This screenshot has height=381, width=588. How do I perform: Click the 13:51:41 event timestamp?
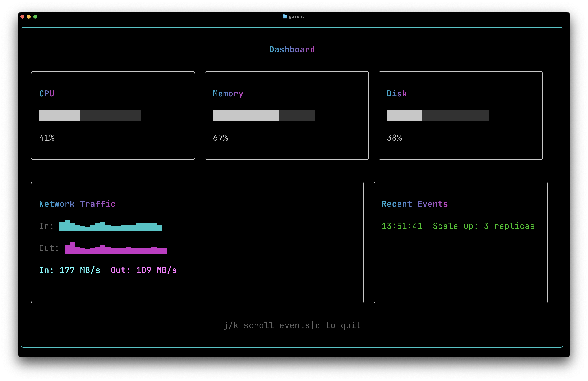point(402,226)
